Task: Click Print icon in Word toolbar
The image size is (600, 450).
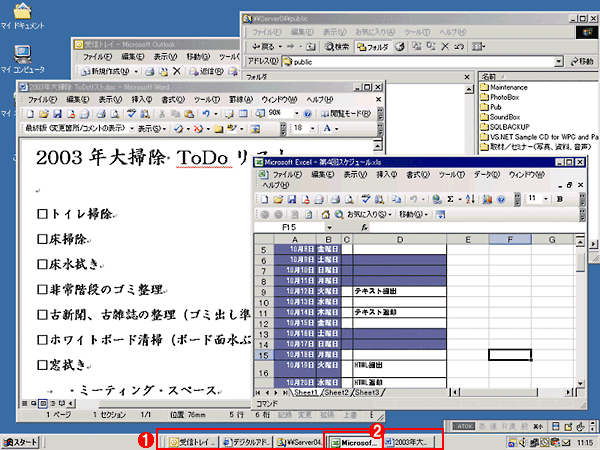Action: click(101, 114)
